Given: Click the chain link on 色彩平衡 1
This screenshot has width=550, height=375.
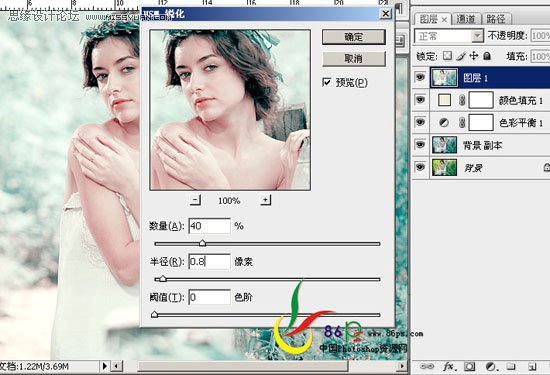Looking at the screenshot, I should [x=462, y=122].
